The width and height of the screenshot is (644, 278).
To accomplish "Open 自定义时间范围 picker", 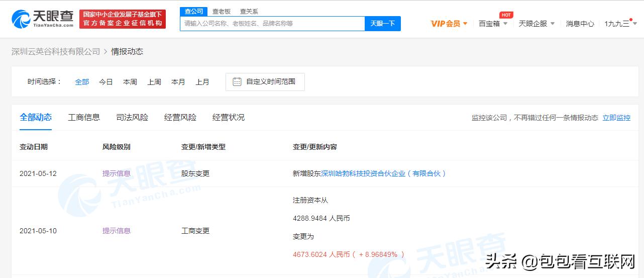I will click(x=265, y=81).
